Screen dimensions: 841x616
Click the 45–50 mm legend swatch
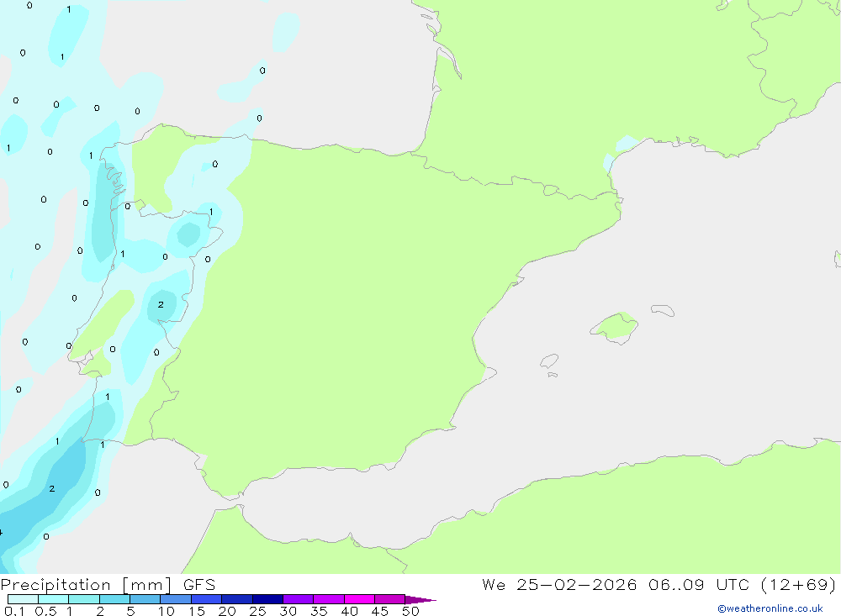(390, 599)
